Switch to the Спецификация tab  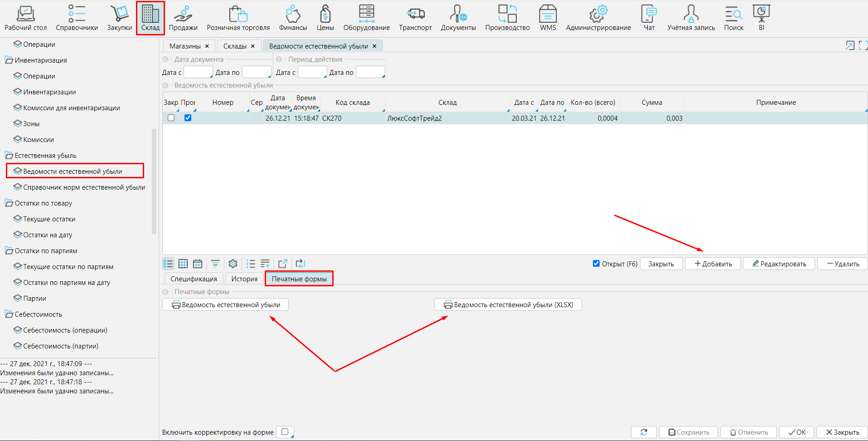point(194,279)
